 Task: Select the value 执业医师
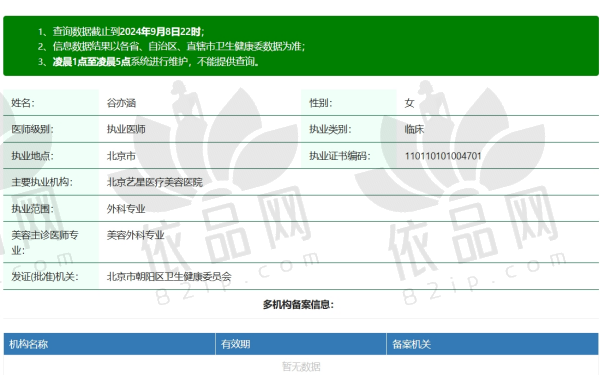126,129
